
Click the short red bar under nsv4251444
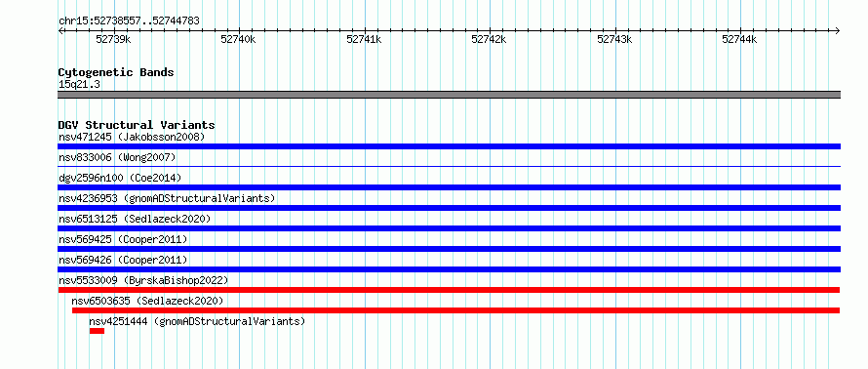pyautogui.click(x=97, y=331)
